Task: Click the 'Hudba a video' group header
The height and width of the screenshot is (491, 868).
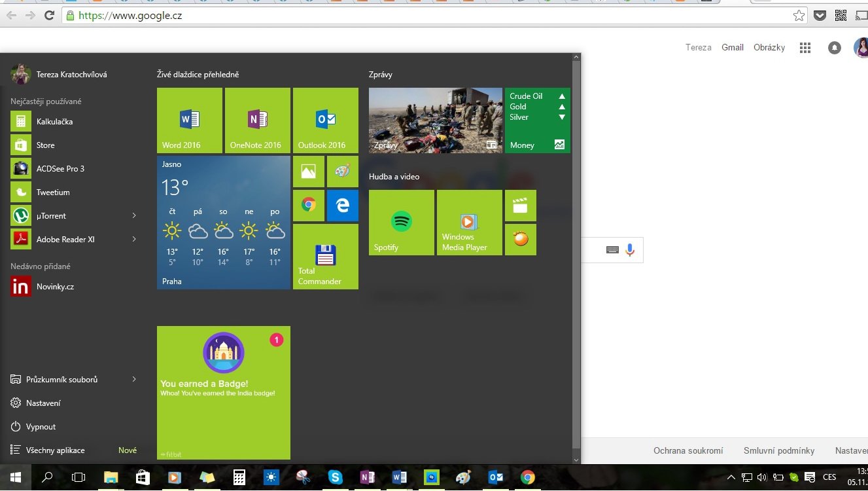Action: coord(394,177)
